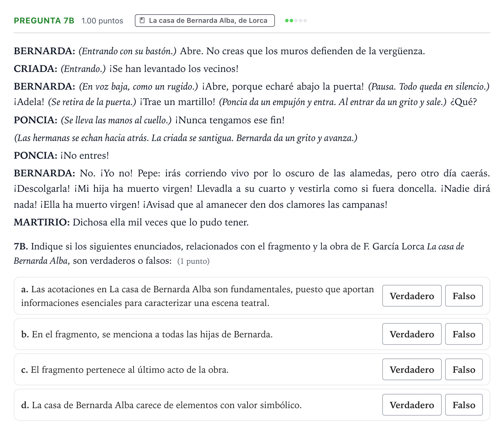The width and height of the screenshot is (504, 435).
Task: Click the CRIADA line about the vecinos
Action: pos(126,69)
